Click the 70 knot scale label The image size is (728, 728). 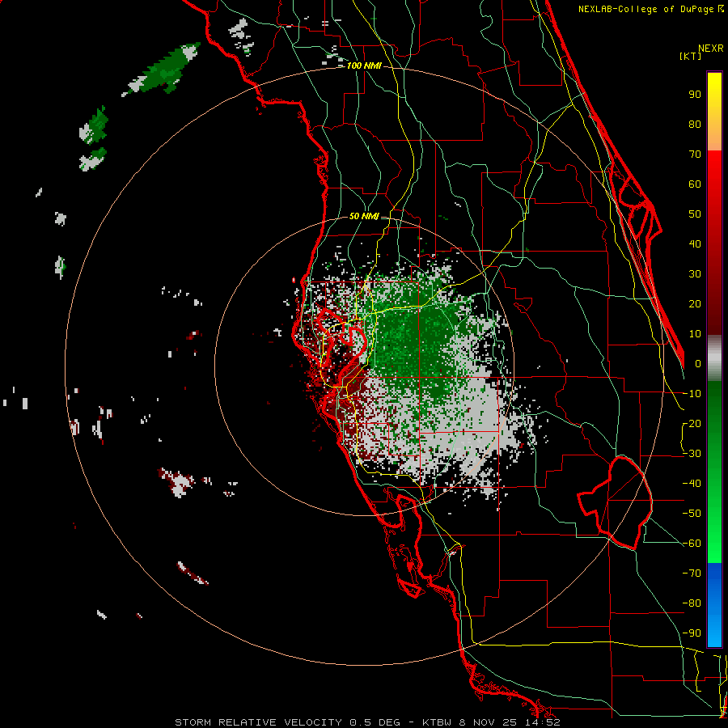(695, 154)
